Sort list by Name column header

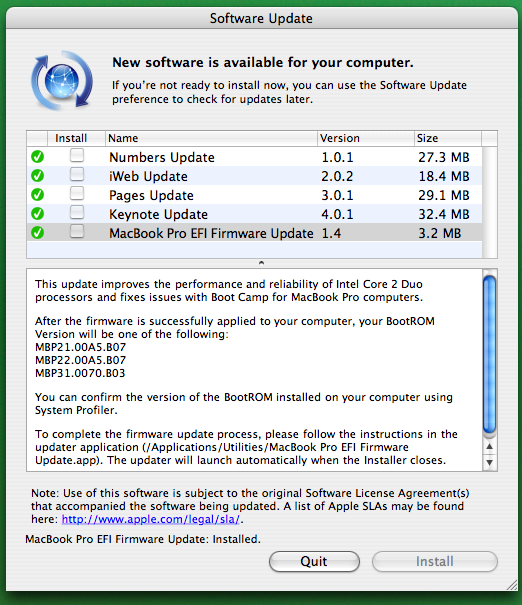tap(211, 138)
